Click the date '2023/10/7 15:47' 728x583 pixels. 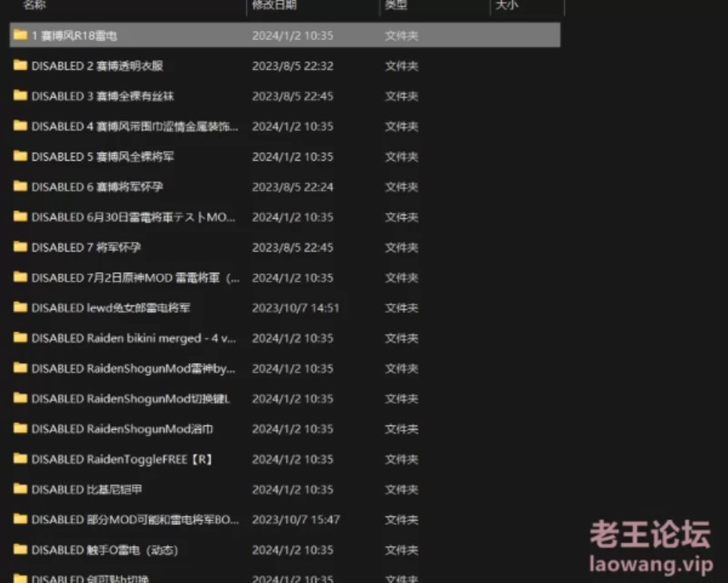coord(296,520)
